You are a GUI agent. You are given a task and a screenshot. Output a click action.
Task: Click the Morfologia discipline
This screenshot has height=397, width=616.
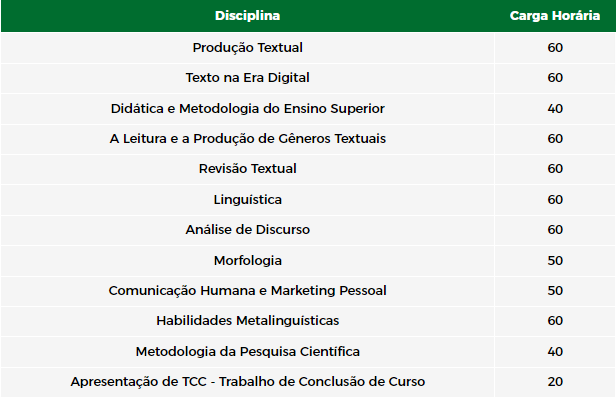click(248, 260)
